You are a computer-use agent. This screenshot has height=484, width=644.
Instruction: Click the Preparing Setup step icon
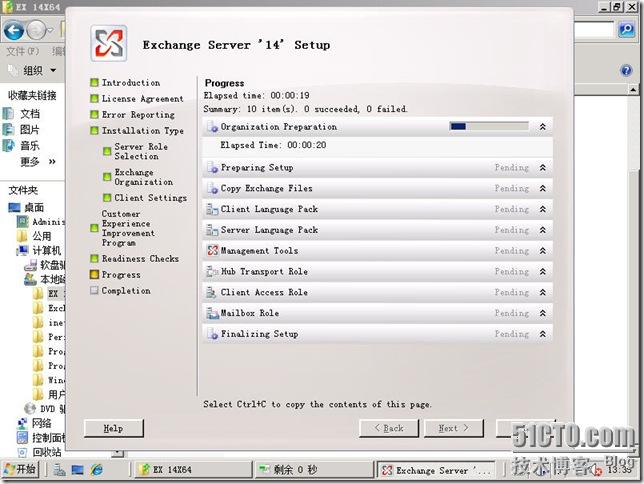[x=212, y=168]
